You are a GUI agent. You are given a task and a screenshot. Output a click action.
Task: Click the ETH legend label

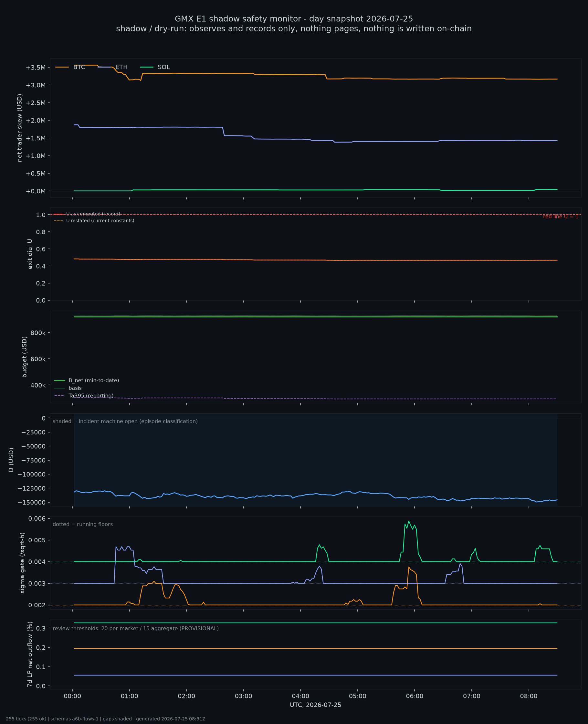pos(121,67)
